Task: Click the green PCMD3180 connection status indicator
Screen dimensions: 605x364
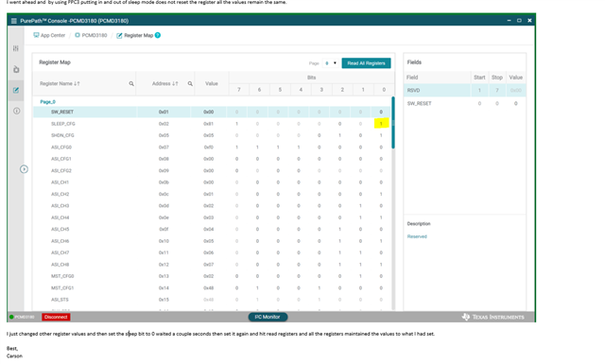Action: pyautogui.click(x=11, y=317)
